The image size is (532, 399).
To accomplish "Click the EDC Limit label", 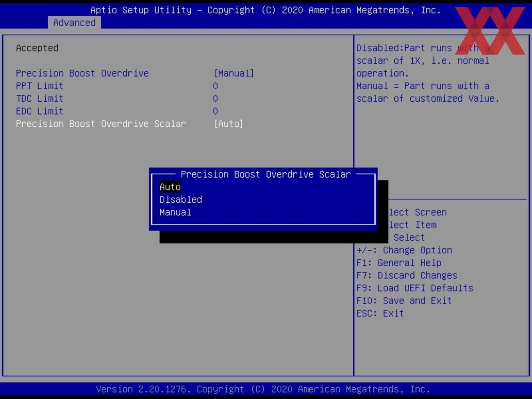I will coord(40,111).
